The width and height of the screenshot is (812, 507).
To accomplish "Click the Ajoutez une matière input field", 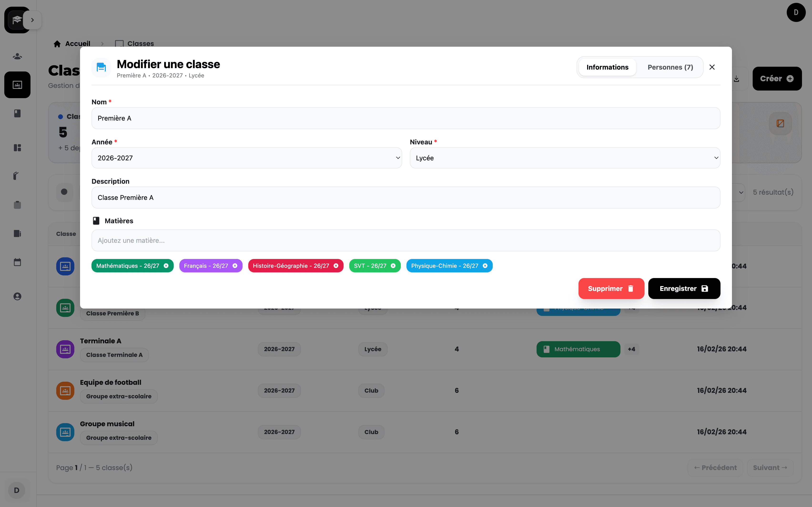I will pos(405,240).
